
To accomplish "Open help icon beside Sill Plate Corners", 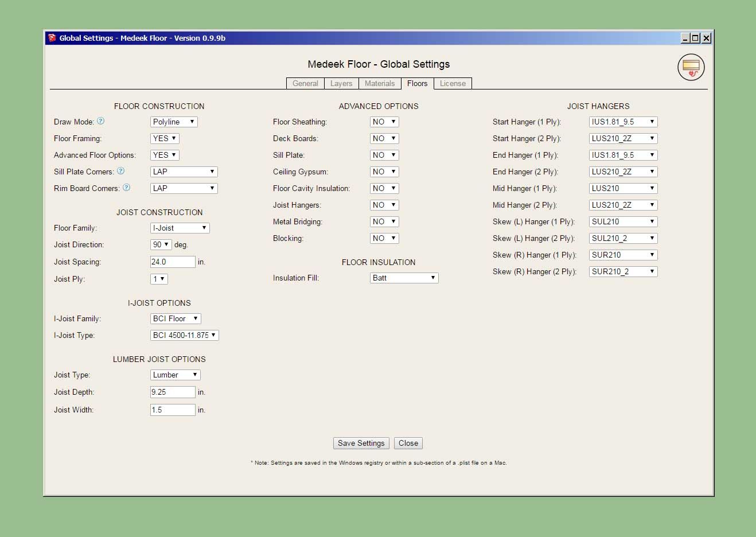I will (120, 171).
